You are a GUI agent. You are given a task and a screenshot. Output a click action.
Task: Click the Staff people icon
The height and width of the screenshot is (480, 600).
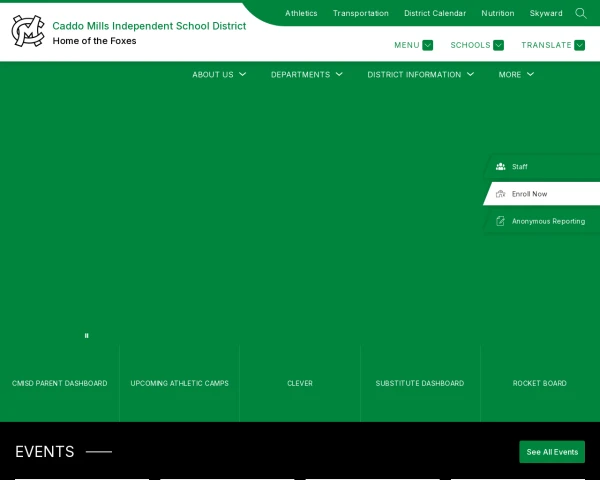coord(500,166)
